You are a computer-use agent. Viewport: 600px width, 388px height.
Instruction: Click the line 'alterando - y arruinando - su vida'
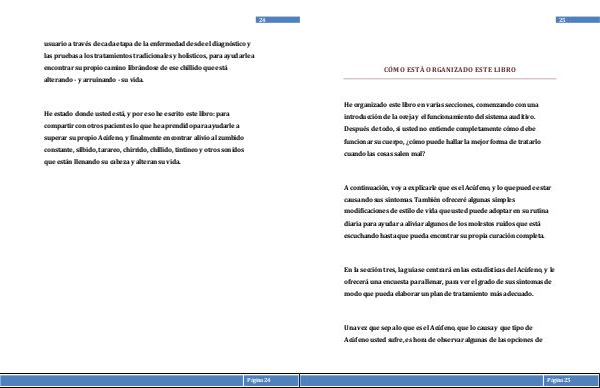[x=94, y=80]
